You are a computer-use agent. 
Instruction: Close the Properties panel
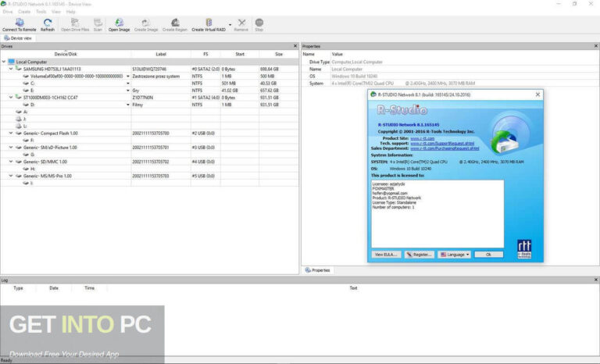point(596,46)
